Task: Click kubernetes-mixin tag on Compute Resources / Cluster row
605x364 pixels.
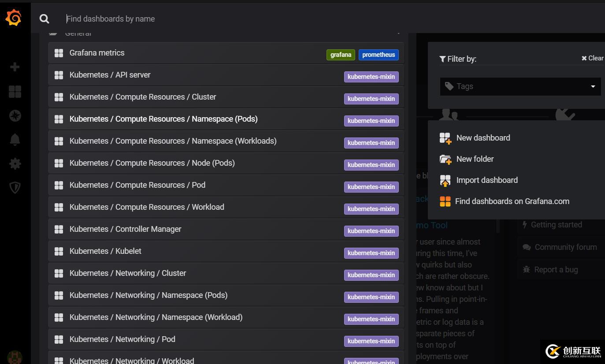Action: (371, 99)
